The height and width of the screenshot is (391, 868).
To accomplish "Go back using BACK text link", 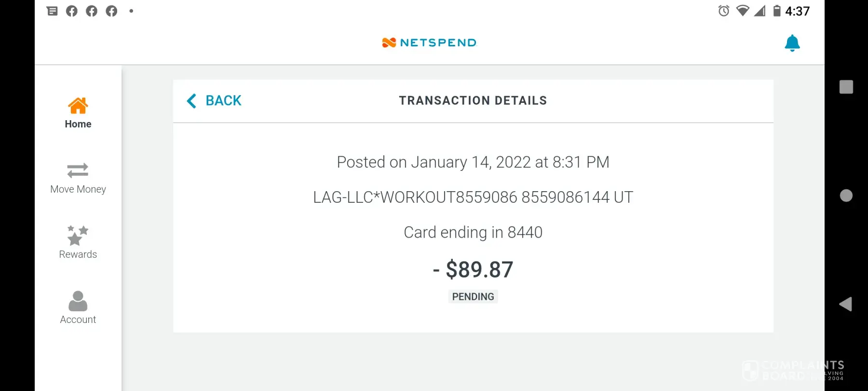I will click(223, 100).
